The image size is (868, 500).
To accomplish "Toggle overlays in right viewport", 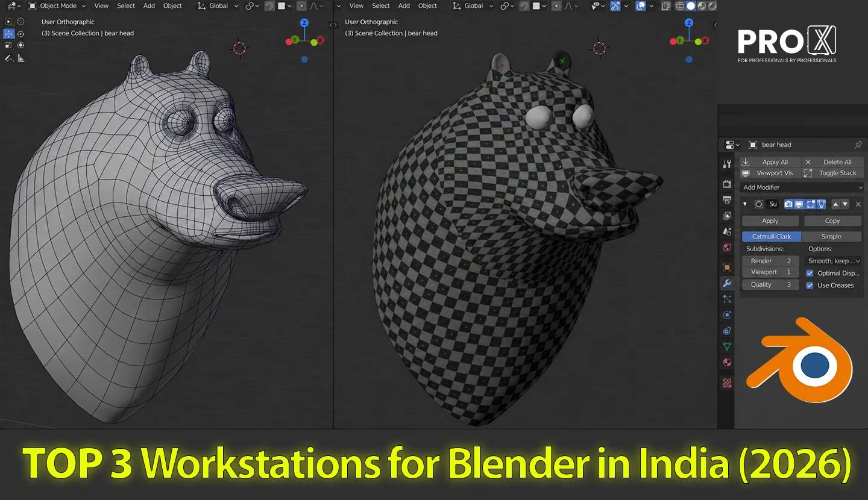I will 640,6.
